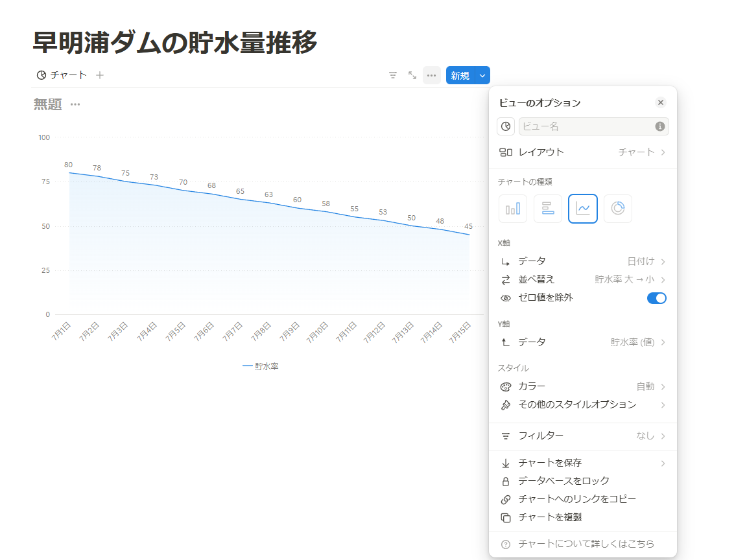Click the clock icon beside the view name field
This screenshot has width=747, height=560.
point(505,126)
